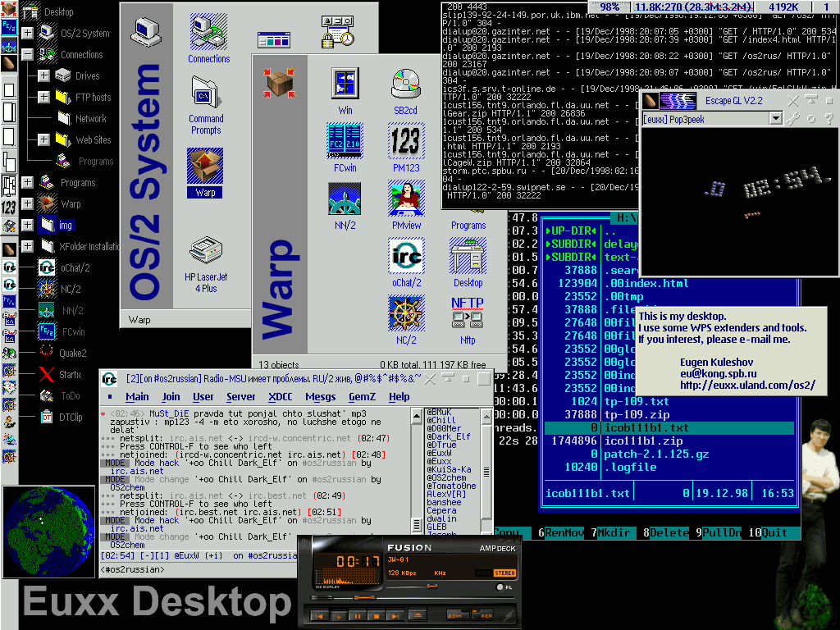Image resolution: width=840 pixels, height=630 pixels.
Task: Click 10 Quit function key in NC
Action: [768, 532]
